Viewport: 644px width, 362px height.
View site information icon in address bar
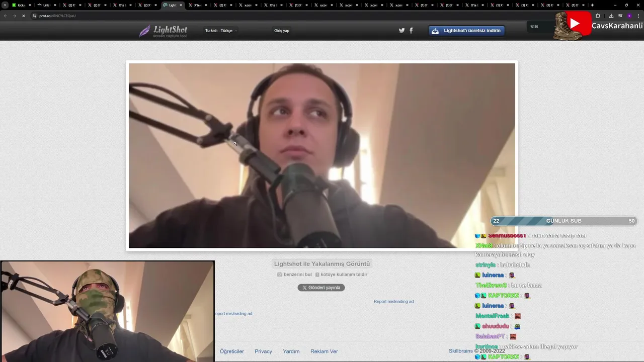point(35,16)
